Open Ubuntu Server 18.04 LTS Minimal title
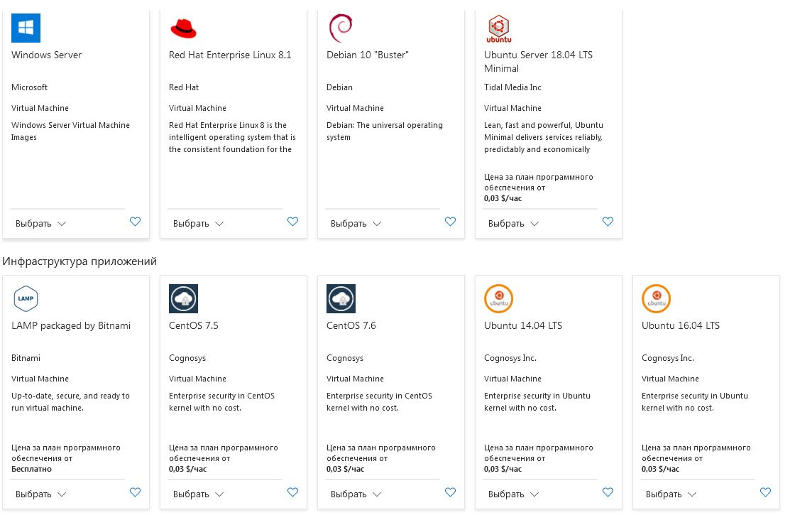Screen dimensions: 812x520 [539, 62]
